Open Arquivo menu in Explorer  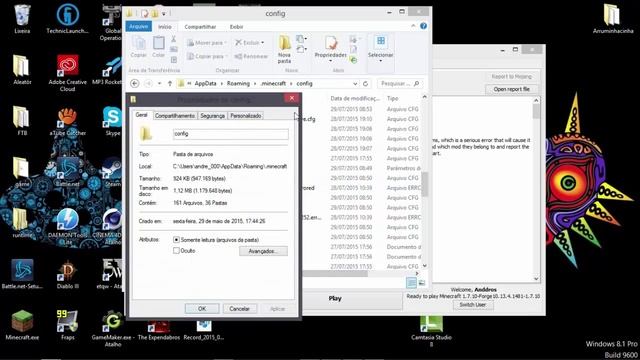[138, 26]
